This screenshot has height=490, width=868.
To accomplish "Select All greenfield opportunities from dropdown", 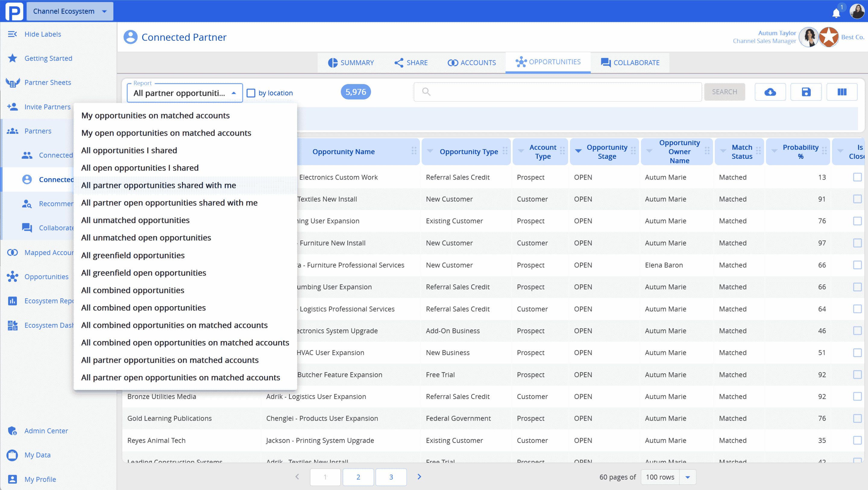I will pyautogui.click(x=132, y=255).
